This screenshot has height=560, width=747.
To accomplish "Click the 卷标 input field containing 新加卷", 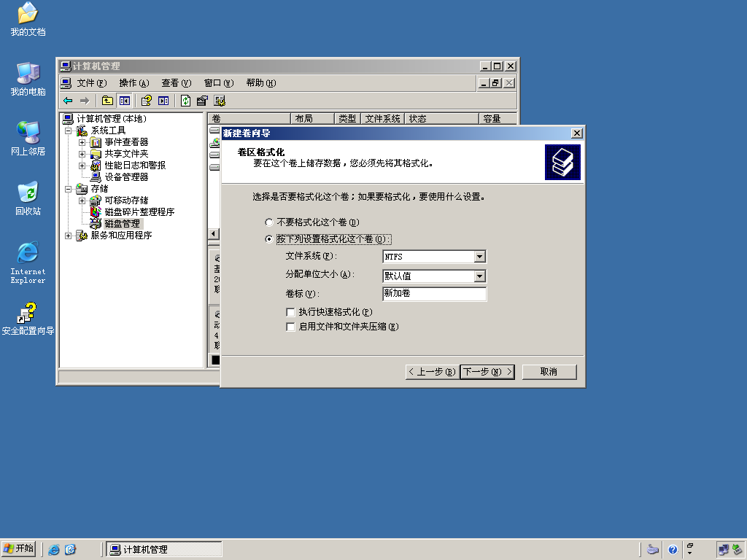I will (434, 294).
